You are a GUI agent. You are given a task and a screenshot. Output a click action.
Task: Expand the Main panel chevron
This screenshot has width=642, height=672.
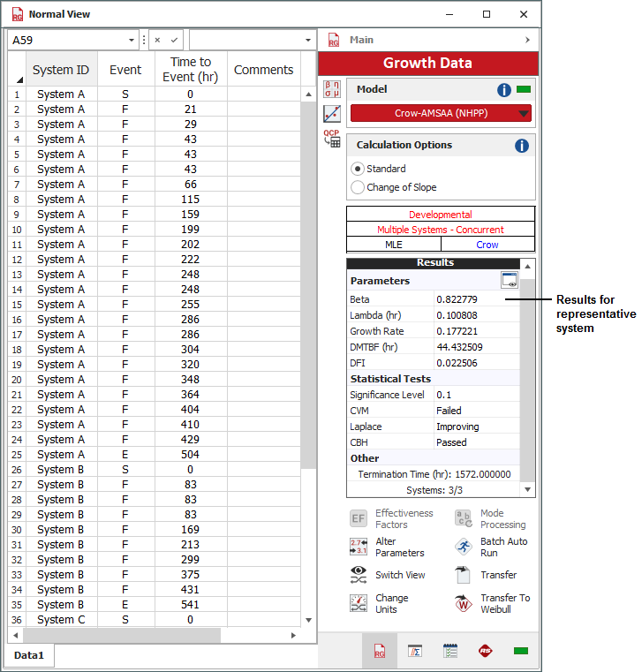tap(527, 41)
